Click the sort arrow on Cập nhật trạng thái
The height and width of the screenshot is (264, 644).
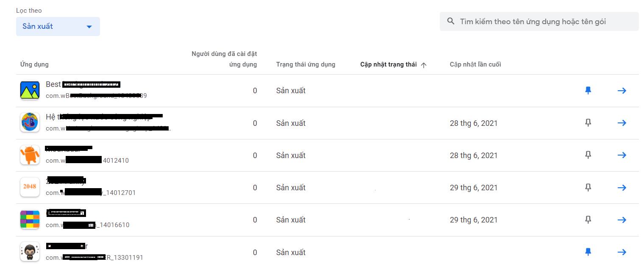tap(423, 64)
